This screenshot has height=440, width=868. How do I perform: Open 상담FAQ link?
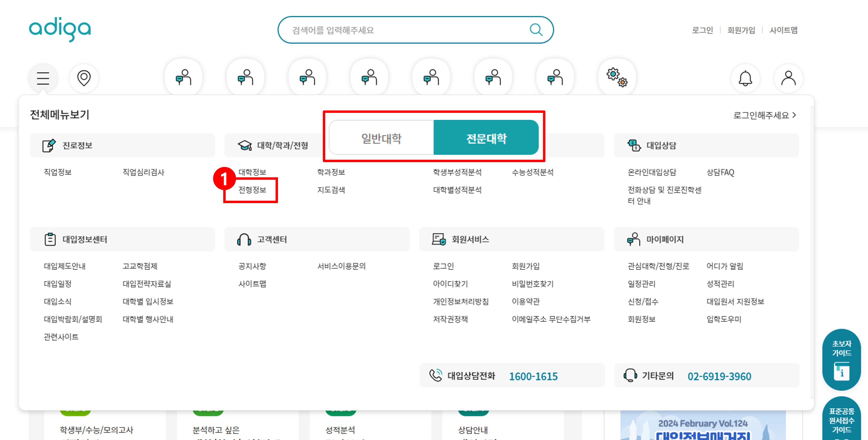point(720,172)
